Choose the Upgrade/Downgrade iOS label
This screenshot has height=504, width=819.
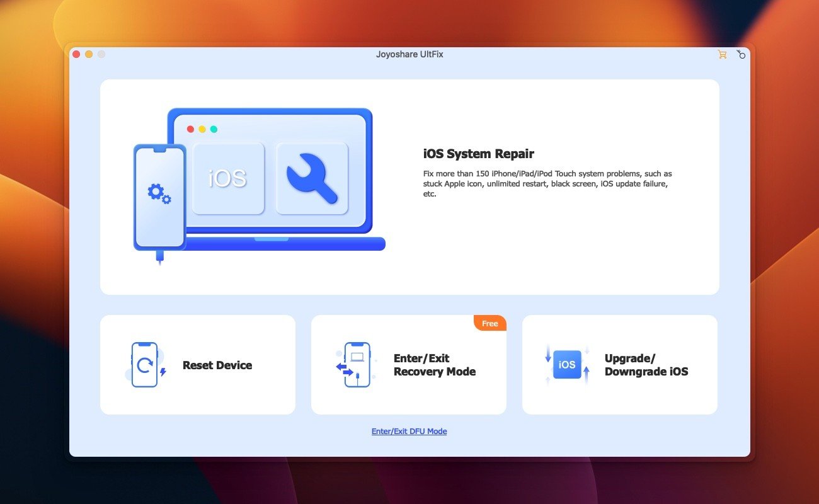646,365
